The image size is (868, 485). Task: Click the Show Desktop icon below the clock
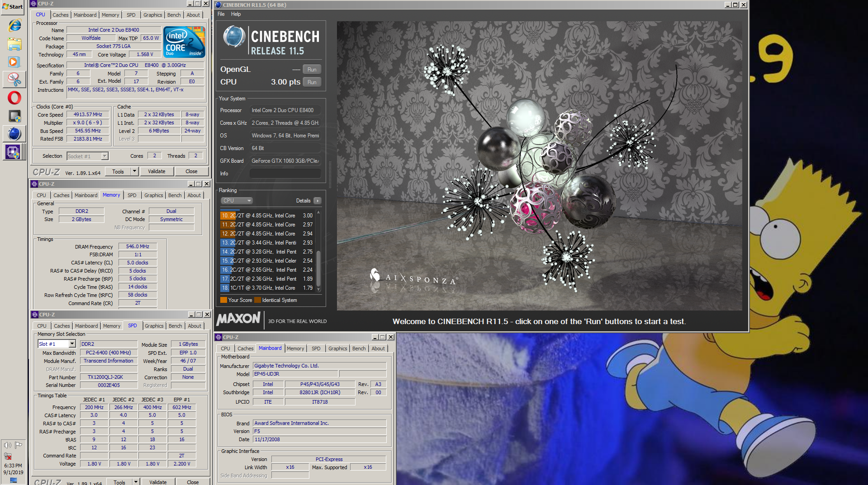point(13,480)
